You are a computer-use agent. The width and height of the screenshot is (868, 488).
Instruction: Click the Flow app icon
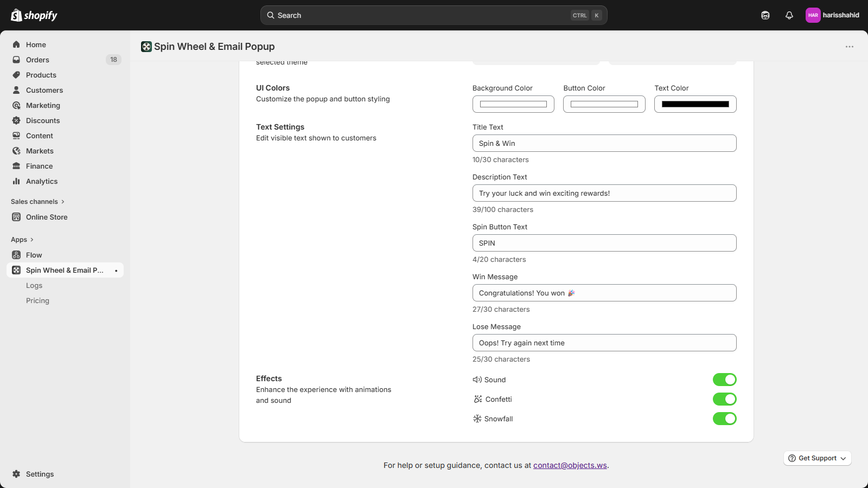click(x=16, y=255)
